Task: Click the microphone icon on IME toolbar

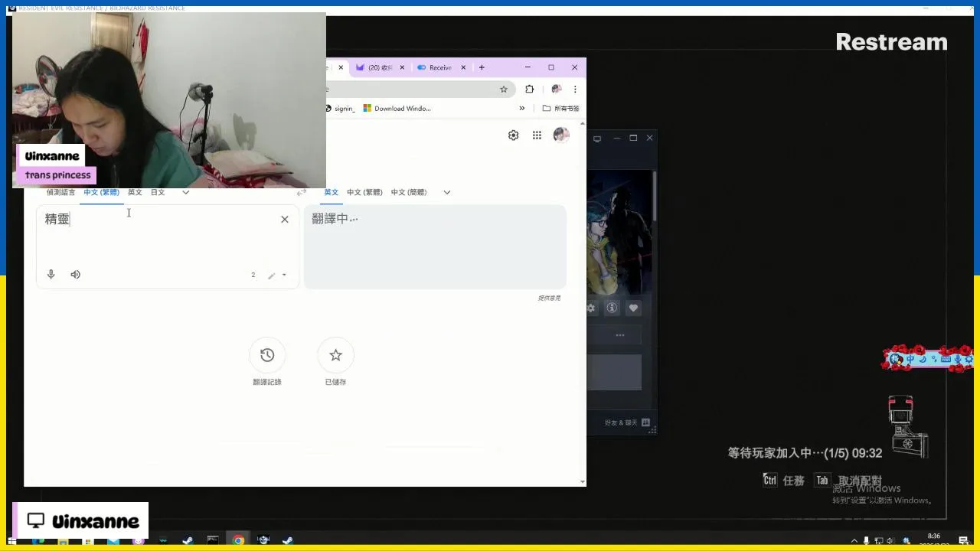Action: click(x=957, y=359)
